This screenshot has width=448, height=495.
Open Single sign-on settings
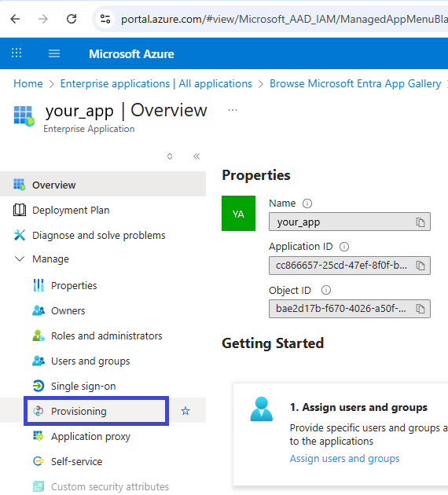click(x=83, y=387)
